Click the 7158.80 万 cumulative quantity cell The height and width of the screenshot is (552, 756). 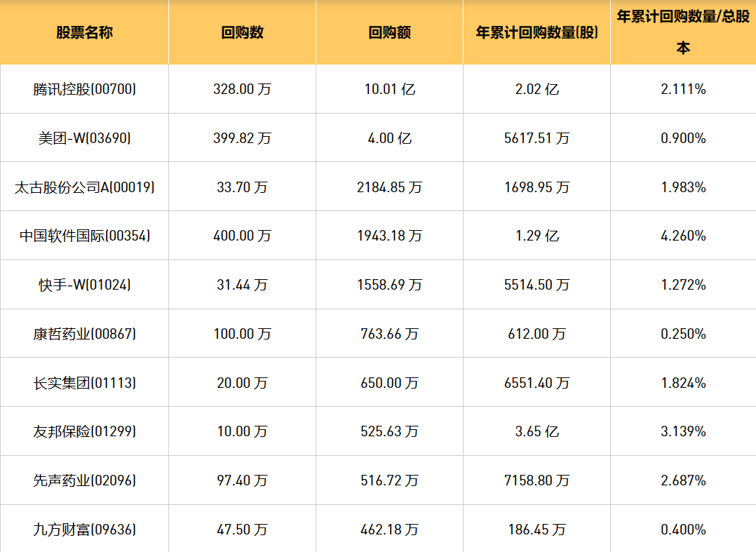(536, 480)
